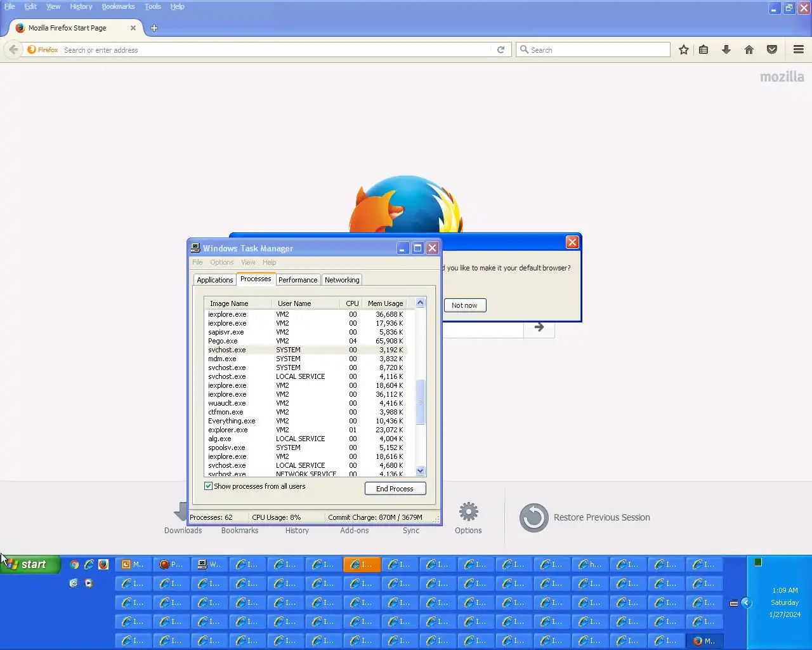Click process list scroll down arrow

[420, 470]
